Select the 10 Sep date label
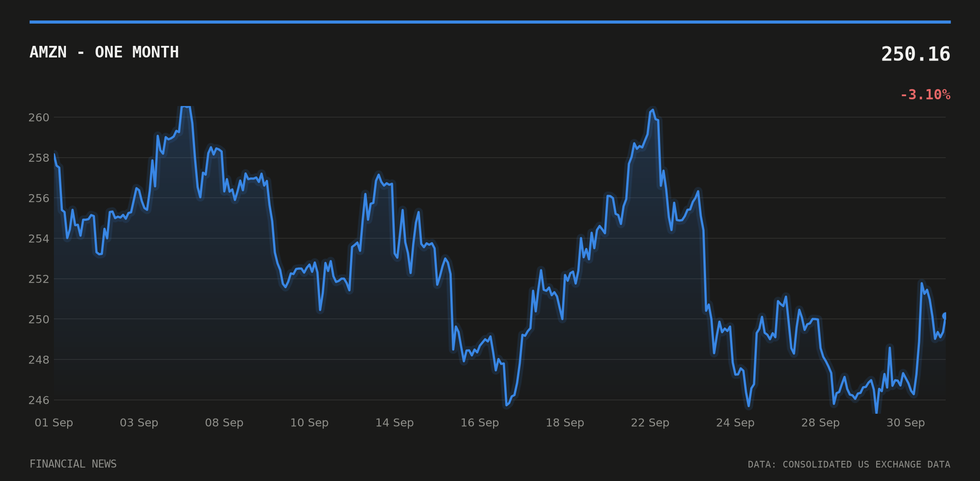This screenshot has width=980, height=481. click(309, 423)
